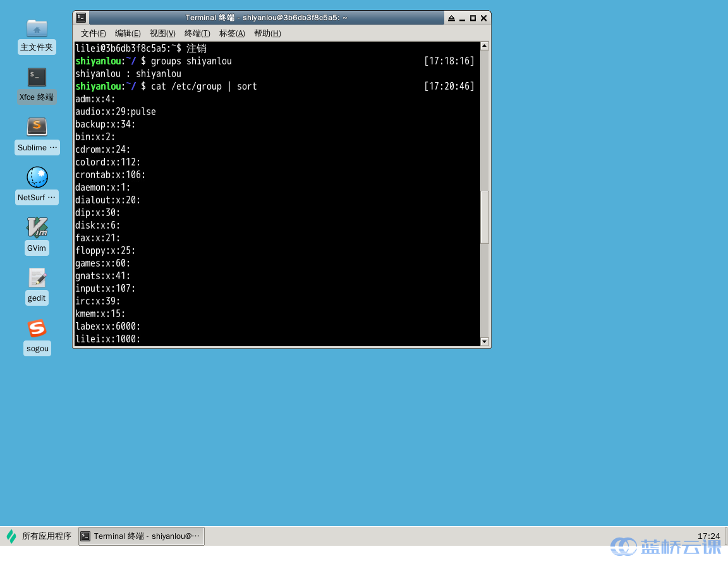
Task: Open the 所有应用程序 applications menu
Action: point(39,536)
